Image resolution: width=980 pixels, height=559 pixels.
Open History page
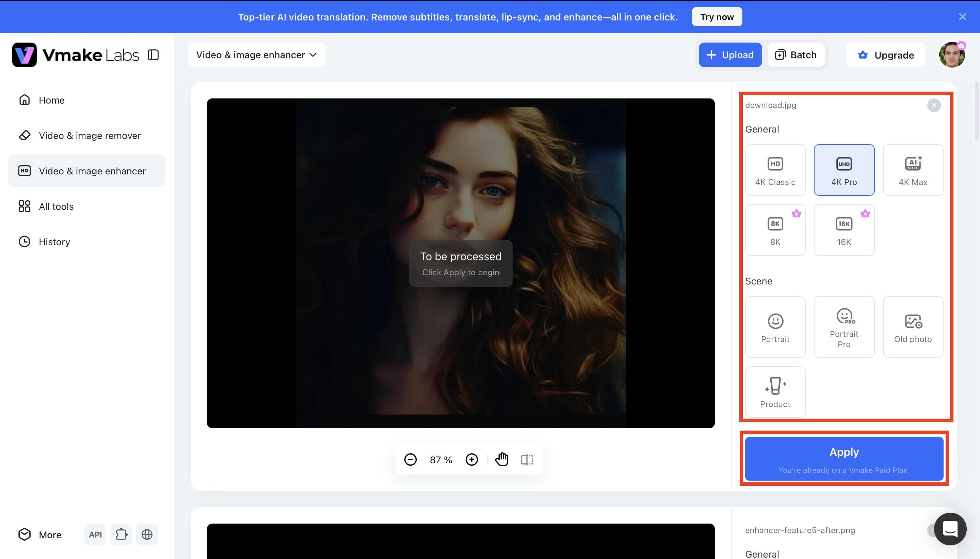pyautogui.click(x=87, y=242)
